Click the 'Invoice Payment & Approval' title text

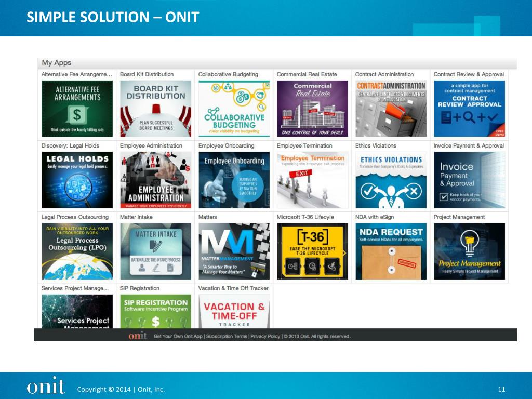tap(469, 145)
